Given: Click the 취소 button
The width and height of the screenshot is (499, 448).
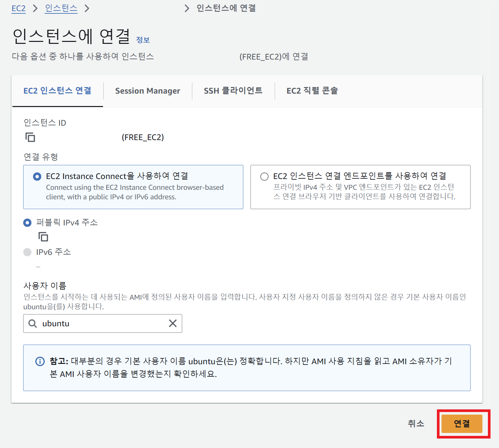Looking at the screenshot, I should [416, 424].
